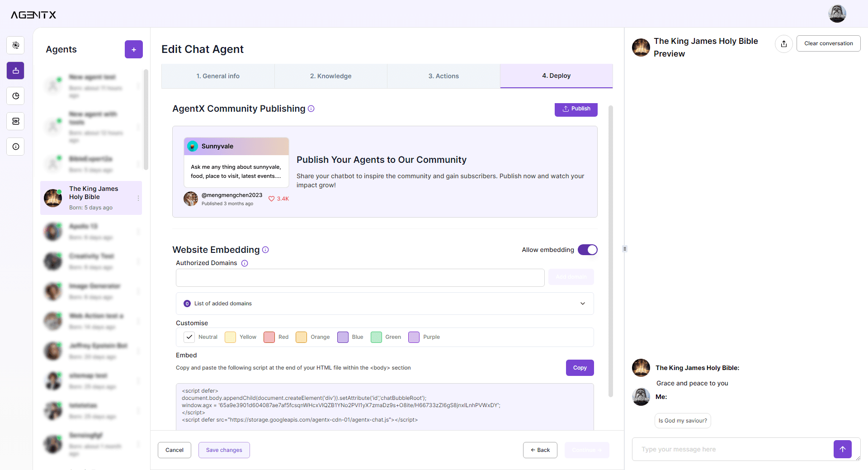
Task: Open the user profile avatar menu
Action: coord(837,14)
